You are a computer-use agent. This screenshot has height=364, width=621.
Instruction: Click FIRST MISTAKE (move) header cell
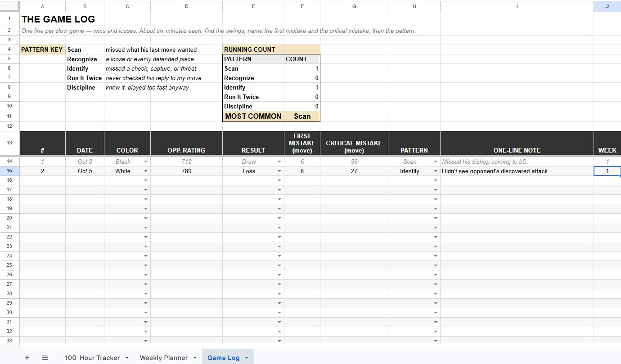click(x=302, y=144)
